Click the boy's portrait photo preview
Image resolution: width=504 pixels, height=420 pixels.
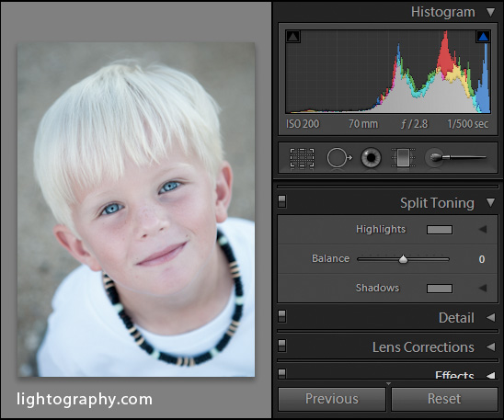[x=136, y=210]
